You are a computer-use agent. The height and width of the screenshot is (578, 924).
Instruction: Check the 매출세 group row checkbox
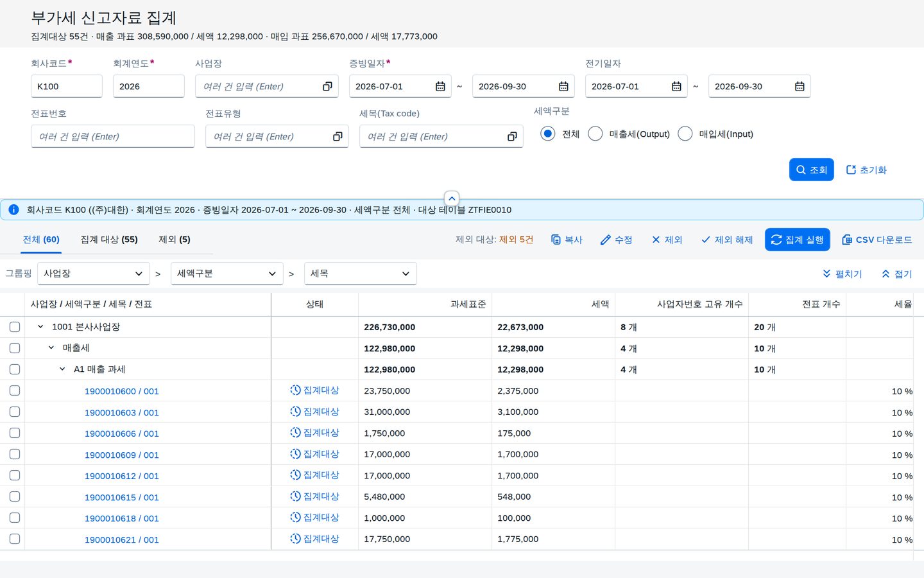tap(15, 348)
